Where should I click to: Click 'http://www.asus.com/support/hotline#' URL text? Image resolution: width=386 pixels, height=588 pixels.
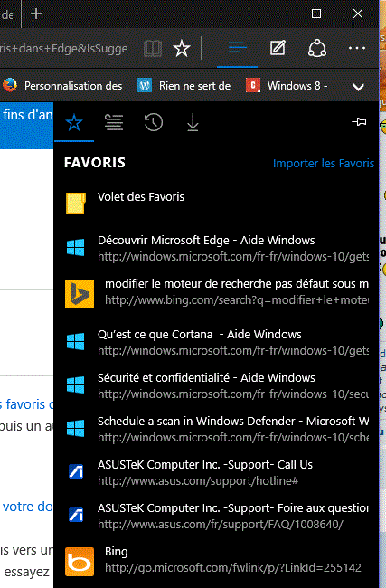[198, 480]
